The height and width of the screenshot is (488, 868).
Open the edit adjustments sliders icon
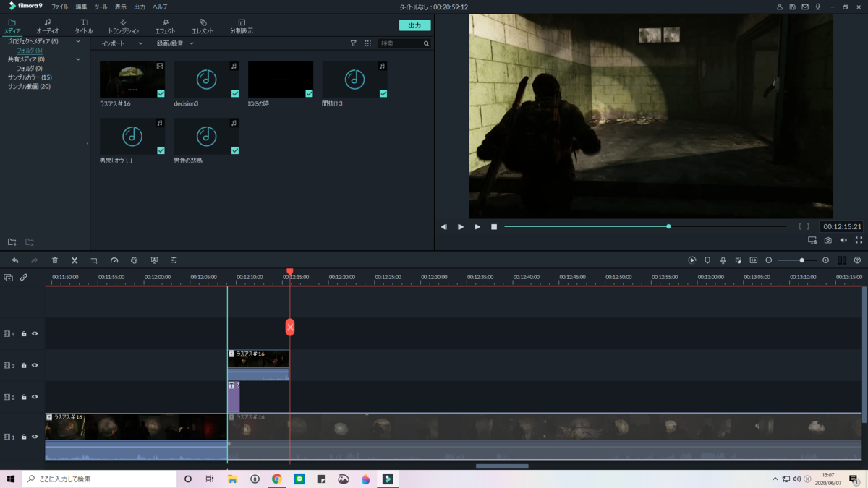[174, 260]
